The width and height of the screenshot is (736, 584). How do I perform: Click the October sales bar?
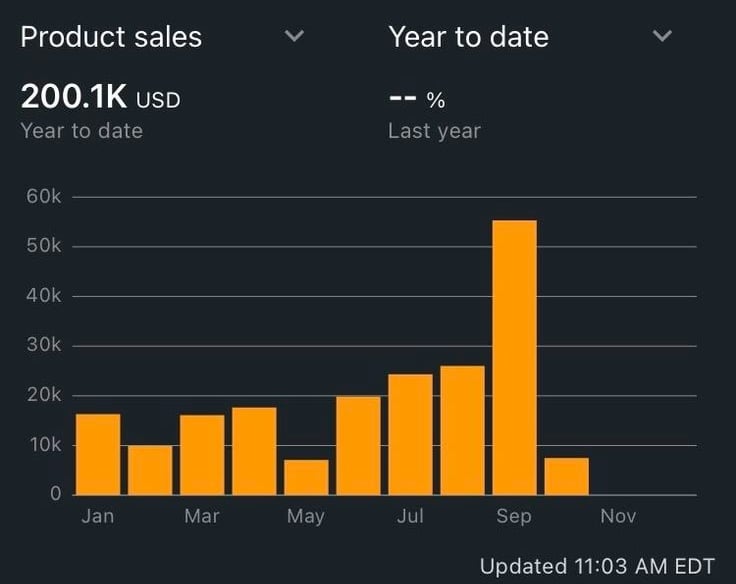[x=566, y=476]
